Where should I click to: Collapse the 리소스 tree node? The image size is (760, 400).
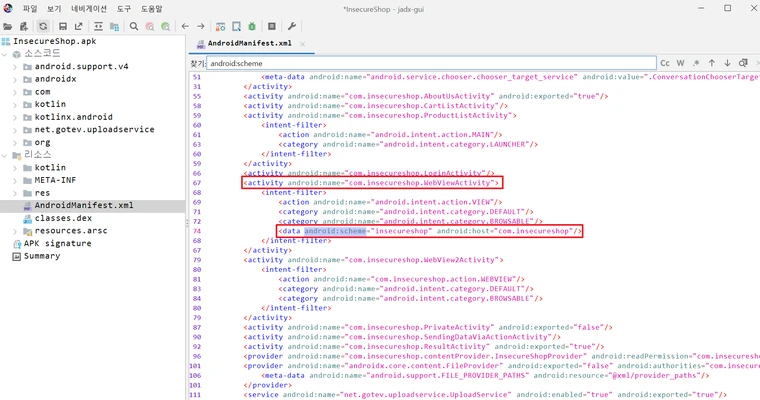coord(5,155)
